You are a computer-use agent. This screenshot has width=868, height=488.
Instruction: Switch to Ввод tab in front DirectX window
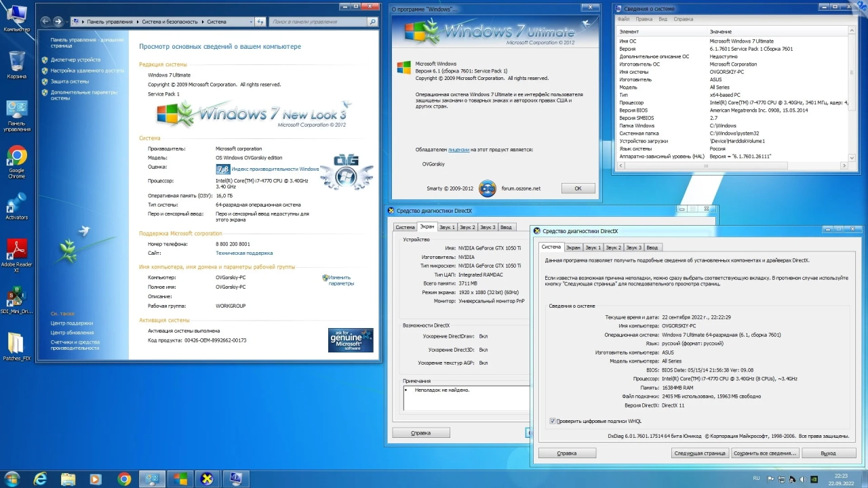[x=652, y=247]
